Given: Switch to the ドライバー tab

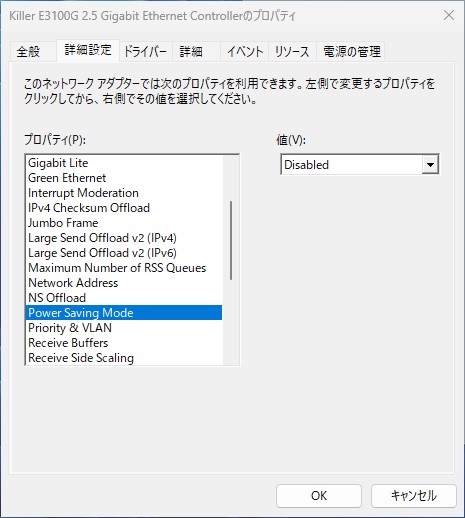Looking at the screenshot, I should [145, 52].
